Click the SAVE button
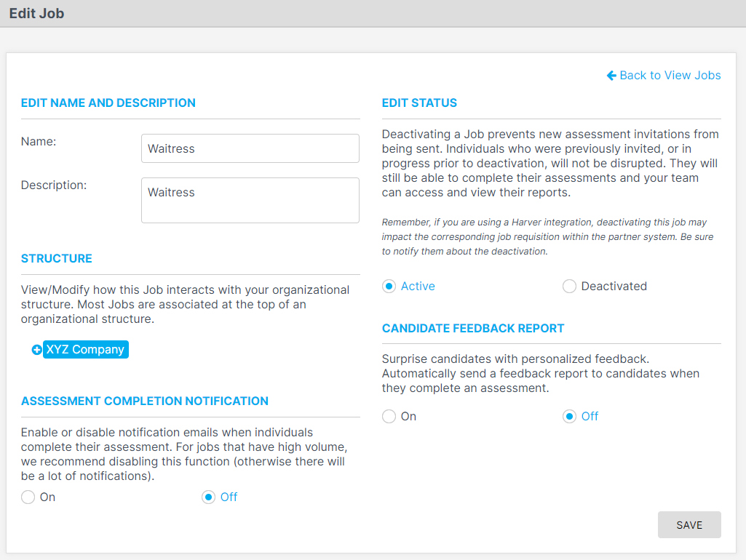 (x=689, y=525)
